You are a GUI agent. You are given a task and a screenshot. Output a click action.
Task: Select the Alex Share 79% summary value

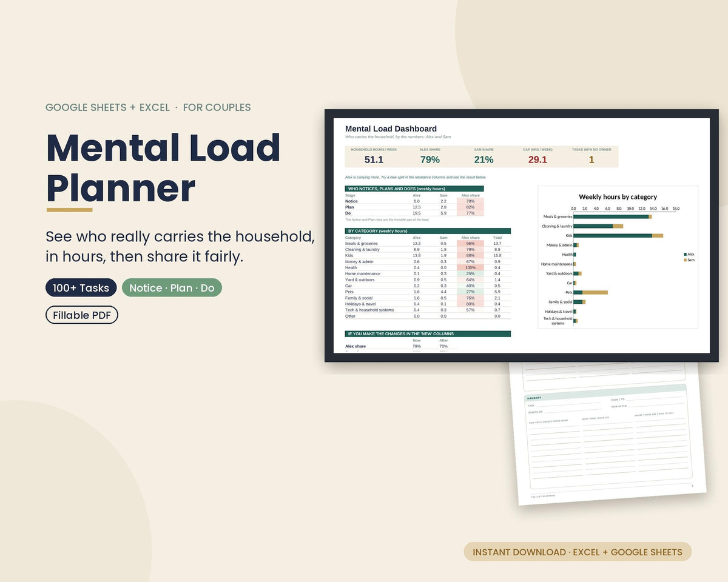430,159
